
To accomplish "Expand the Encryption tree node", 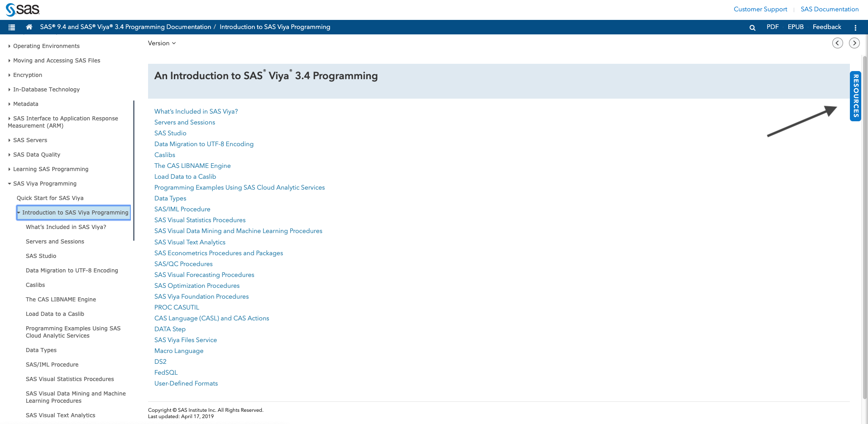I will click(9, 75).
